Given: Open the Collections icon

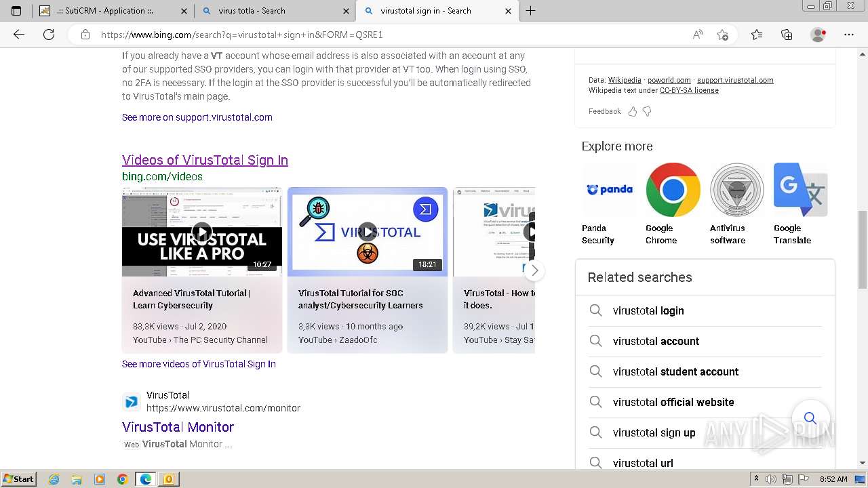Looking at the screenshot, I should tap(787, 35).
